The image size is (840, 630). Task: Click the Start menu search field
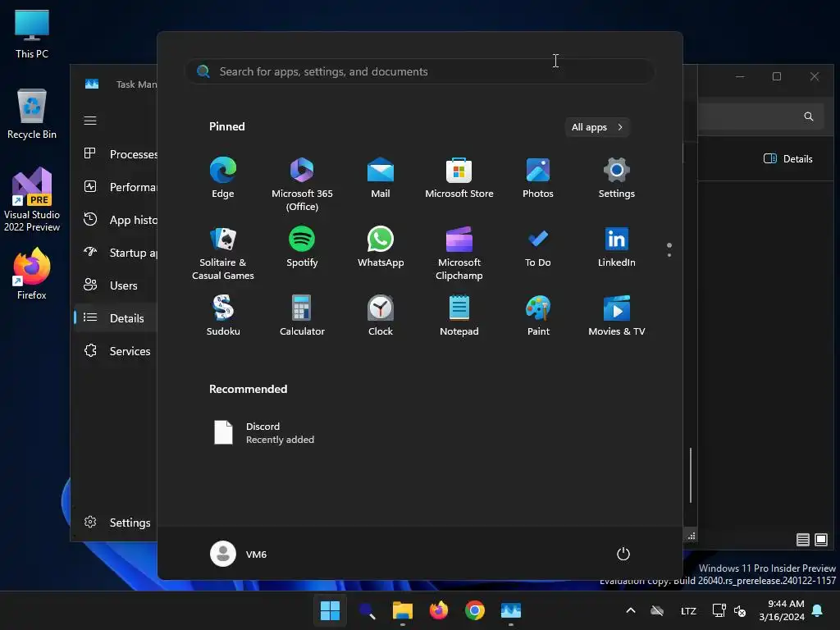point(419,71)
